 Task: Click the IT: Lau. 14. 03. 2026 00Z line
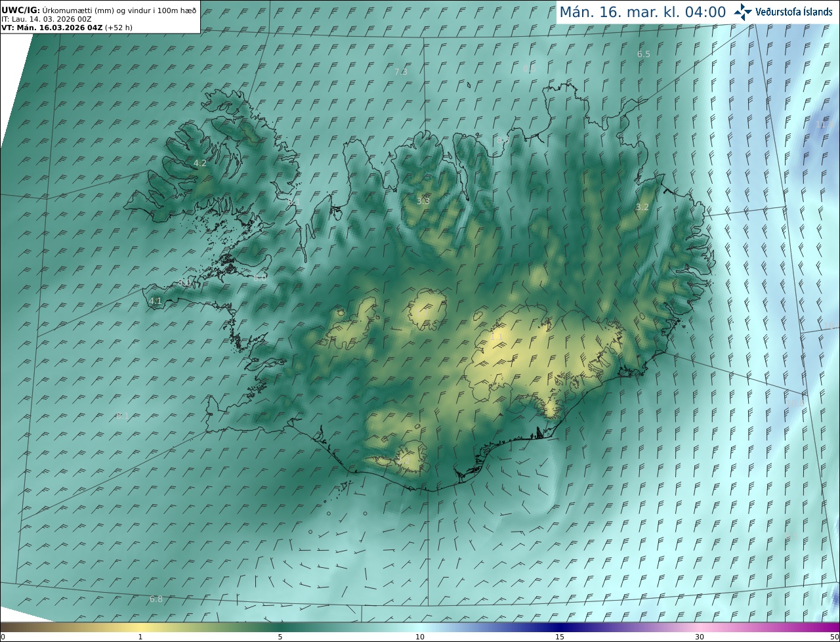[47, 19]
